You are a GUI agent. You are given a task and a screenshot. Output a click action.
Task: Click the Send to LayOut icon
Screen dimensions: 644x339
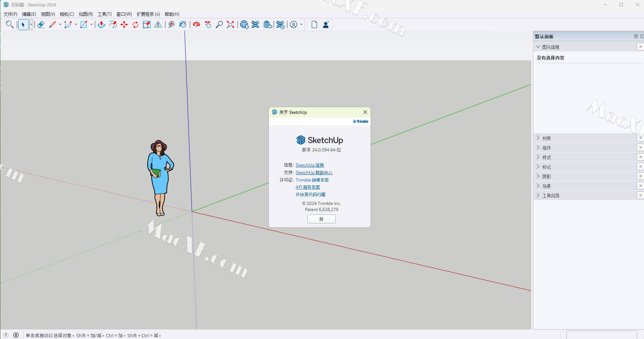(268, 24)
